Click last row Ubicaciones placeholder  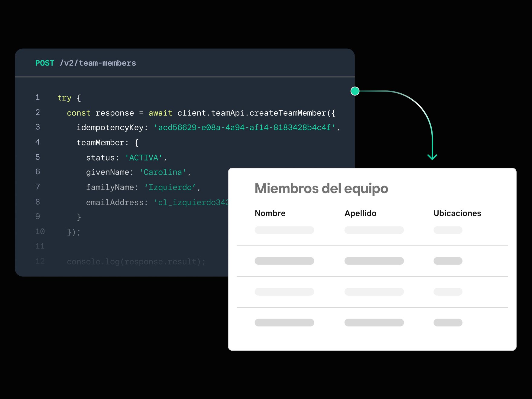point(448,323)
